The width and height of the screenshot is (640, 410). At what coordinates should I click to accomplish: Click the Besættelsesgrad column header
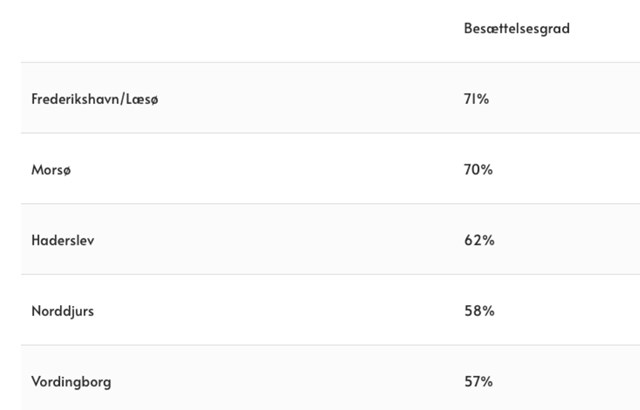[x=516, y=29]
